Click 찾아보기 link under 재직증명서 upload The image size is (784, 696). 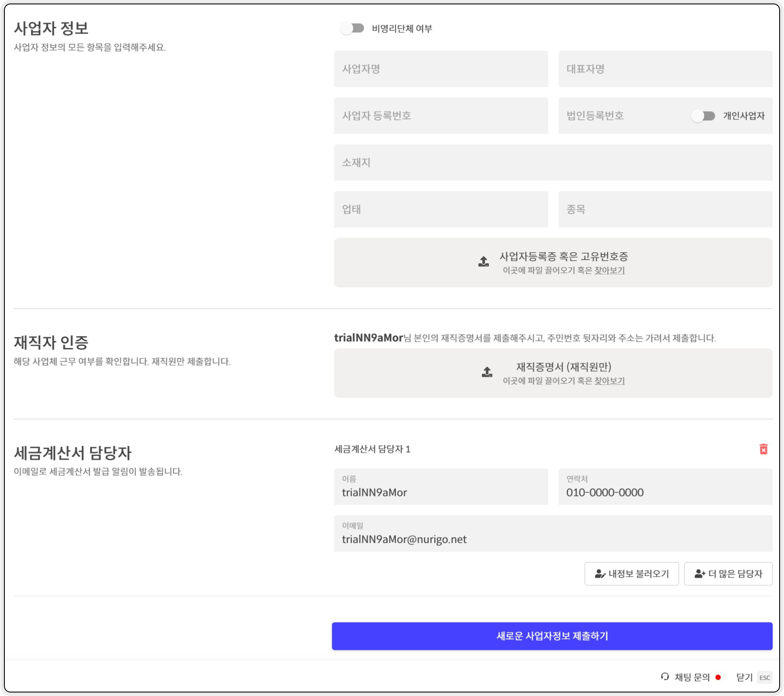[609, 381]
